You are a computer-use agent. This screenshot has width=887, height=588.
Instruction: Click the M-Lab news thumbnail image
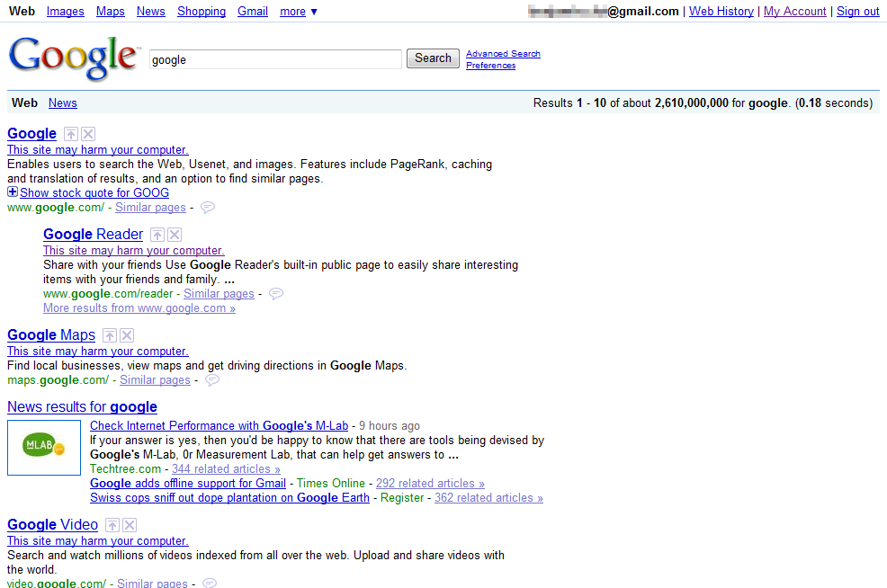click(44, 448)
